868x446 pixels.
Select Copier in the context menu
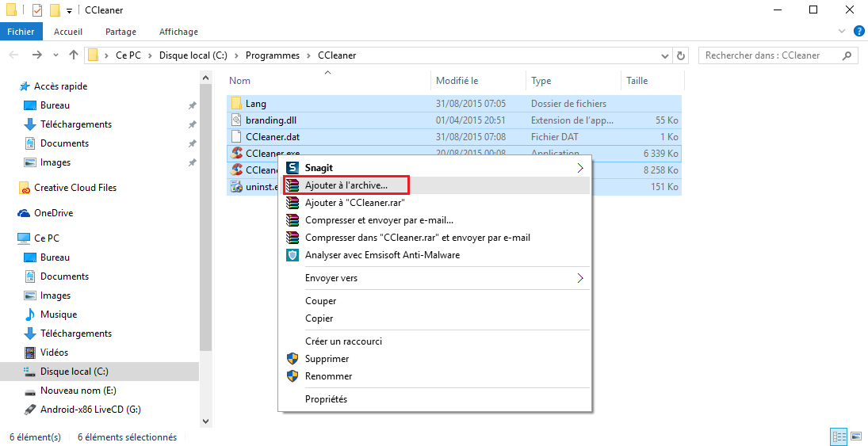click(x=434, y=318)
